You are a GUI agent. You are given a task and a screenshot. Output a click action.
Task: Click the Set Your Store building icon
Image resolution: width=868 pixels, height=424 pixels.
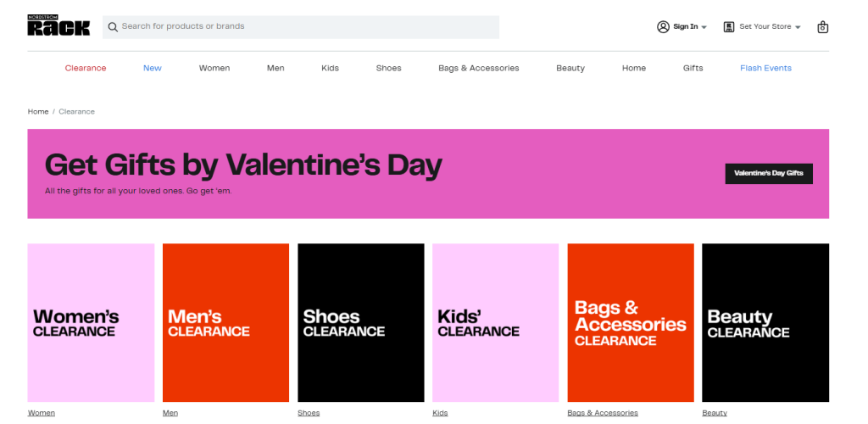click(x=729, y=27)
